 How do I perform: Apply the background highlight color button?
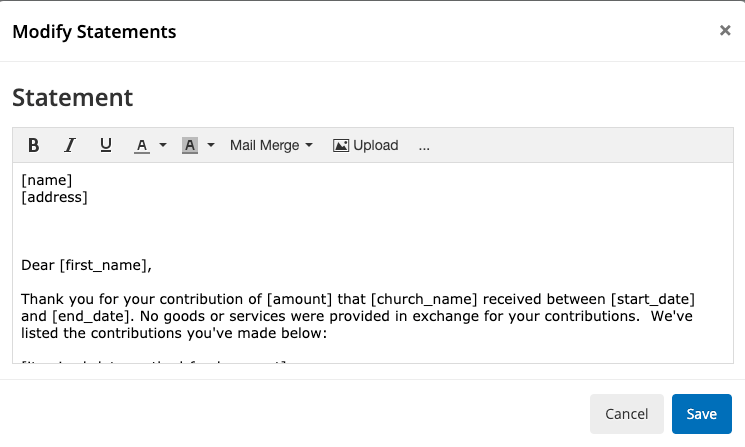point(190,145)
